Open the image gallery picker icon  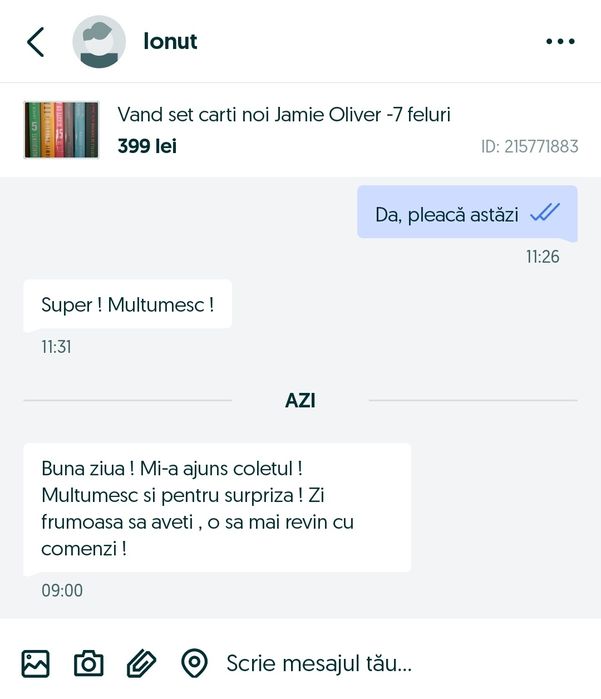[36, 663]
